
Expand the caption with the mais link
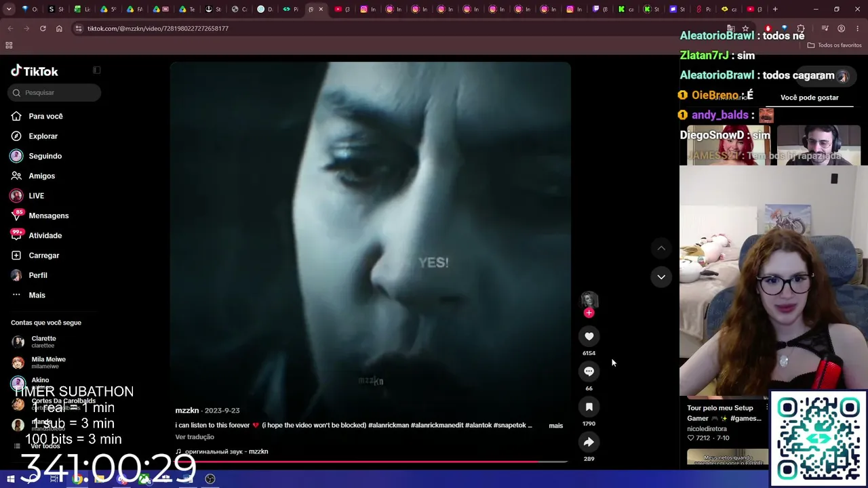556,426
